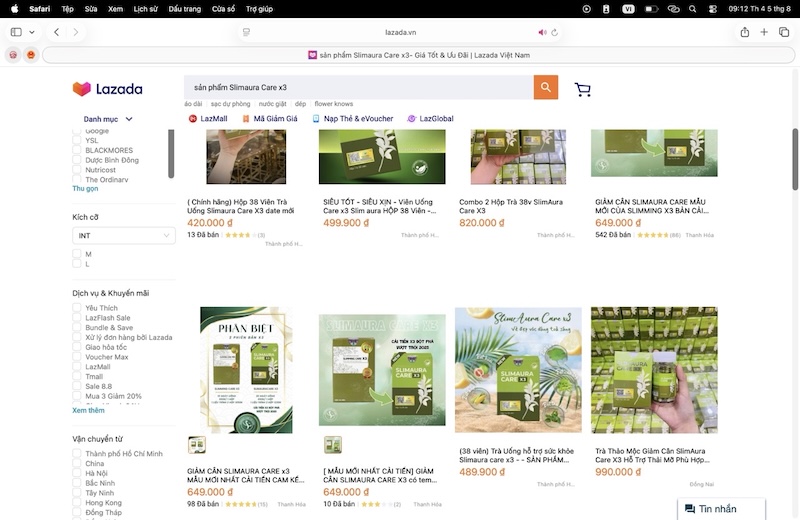Collapse brand list with Thu gọn
Screen dimensions: 800x520
[x=85, y=188]
